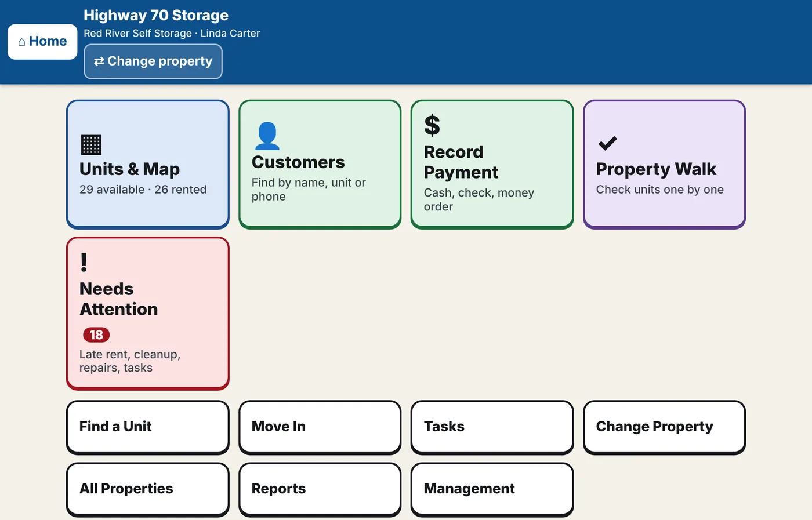Click the checkmark icon on Property Walk
This screenshot has width=812, height=520.
click(x=607, y=143)
